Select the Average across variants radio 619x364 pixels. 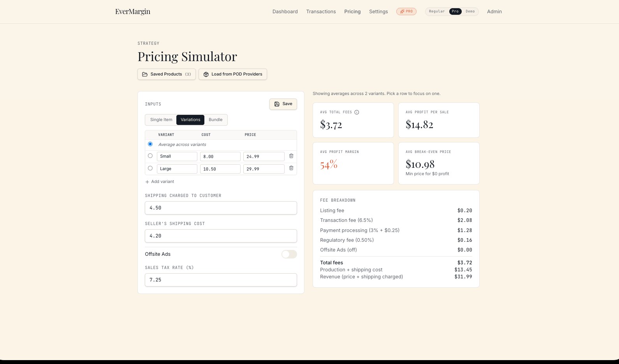click(x=150, y=144)
